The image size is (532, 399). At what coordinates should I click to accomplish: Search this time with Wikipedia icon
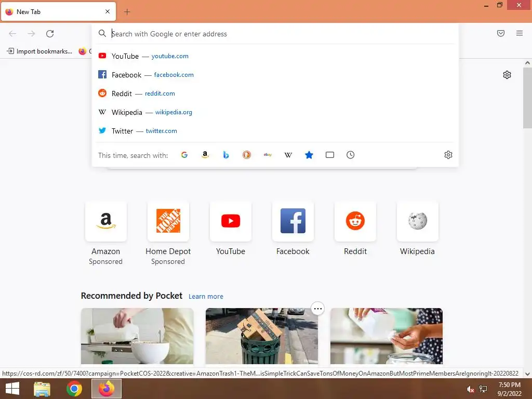(288, 155)
